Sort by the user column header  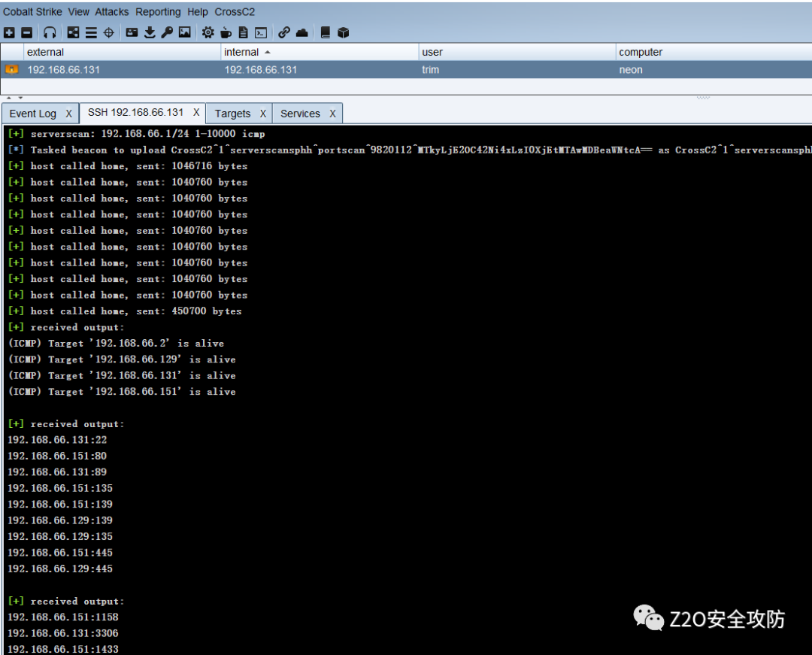point(517,52)
